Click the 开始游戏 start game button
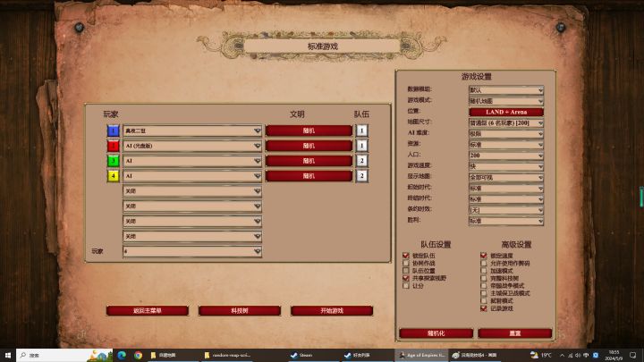This screenshot has height=362, width=644. [x=332, y=311]
